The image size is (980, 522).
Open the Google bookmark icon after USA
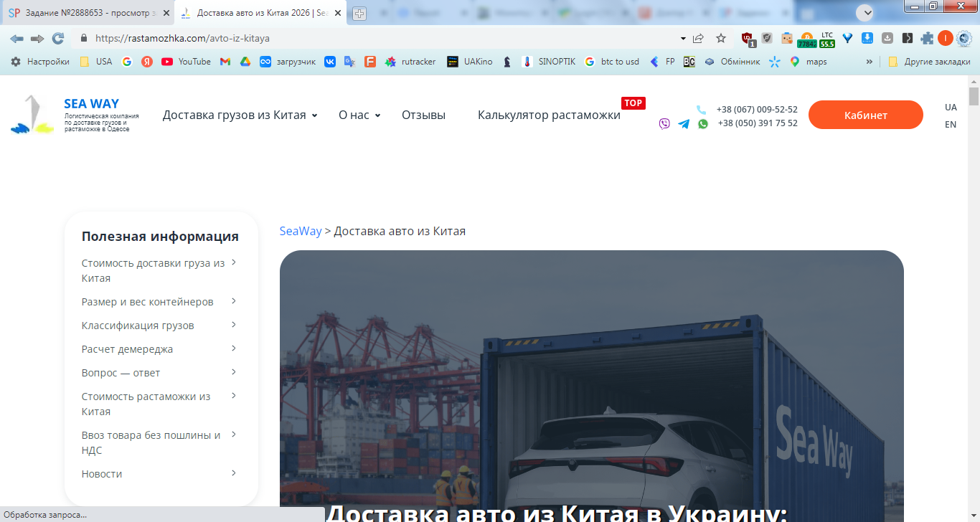click(127, 62)
